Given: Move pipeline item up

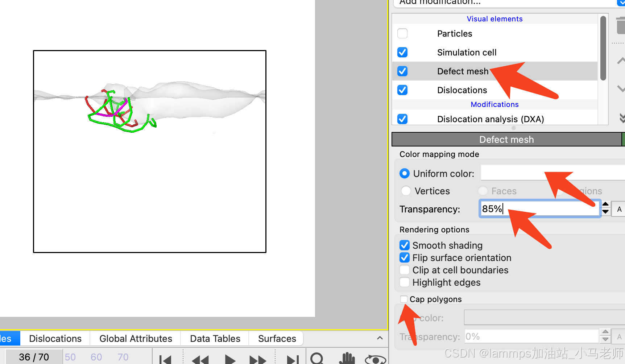Looking at the screenshot, I should 621,61.
